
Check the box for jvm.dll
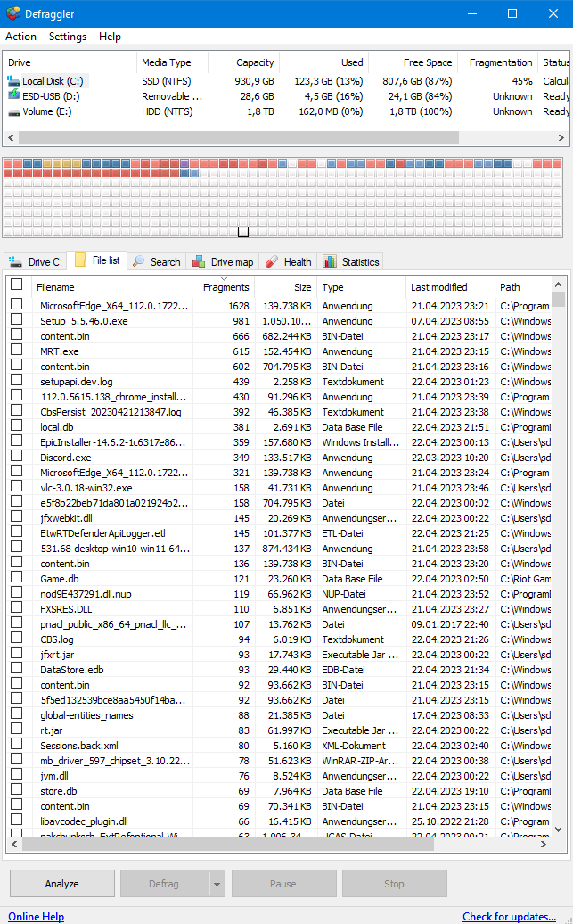click(x=17, y=774)
